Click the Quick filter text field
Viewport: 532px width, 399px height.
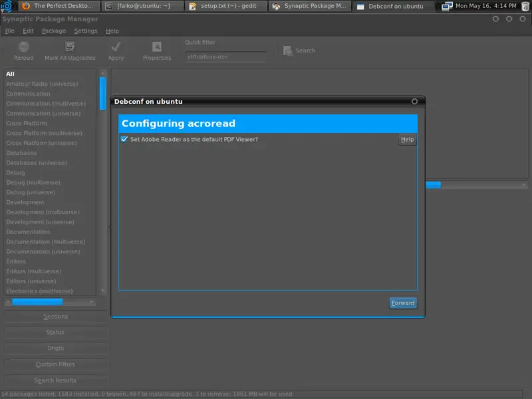tap(226, 57)
